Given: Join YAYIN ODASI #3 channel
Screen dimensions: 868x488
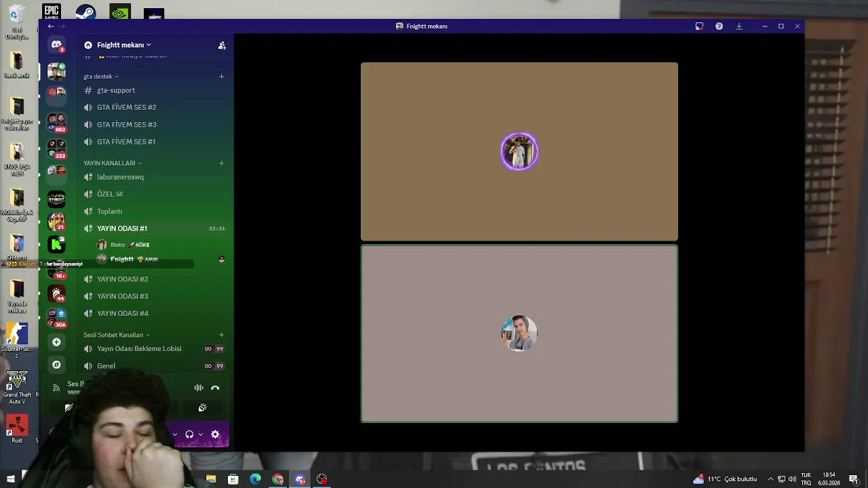Looking at the screenshot, I should pyautogui.click(x=154, y=296).
